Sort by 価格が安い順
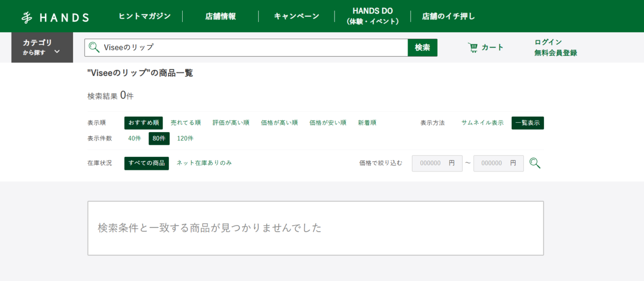Image resolution: width=644 pixels, height=281 pixels. pos(328,123)
